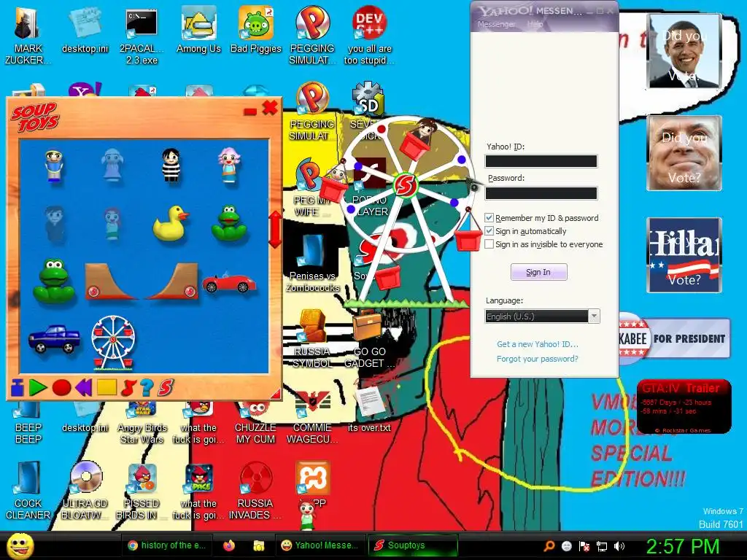Screen dimensions: 747x560
Task: Enable Sign in as invisible to everyone
Action: coord(489,244)
